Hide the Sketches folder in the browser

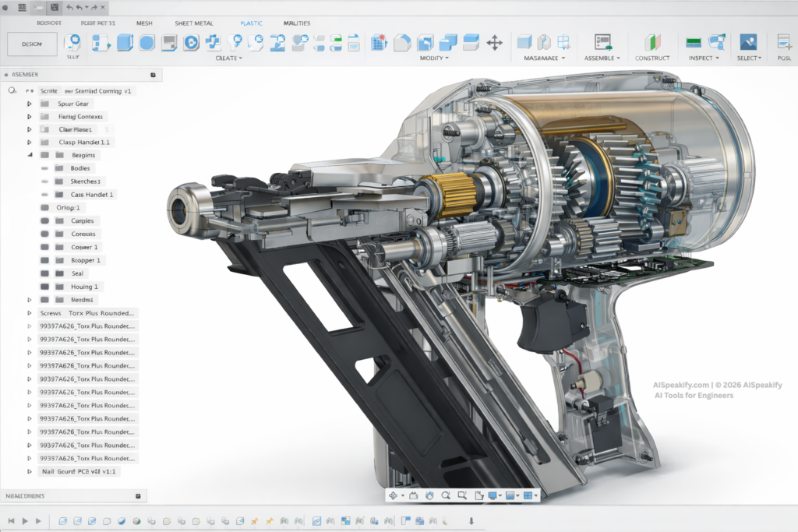45,181
